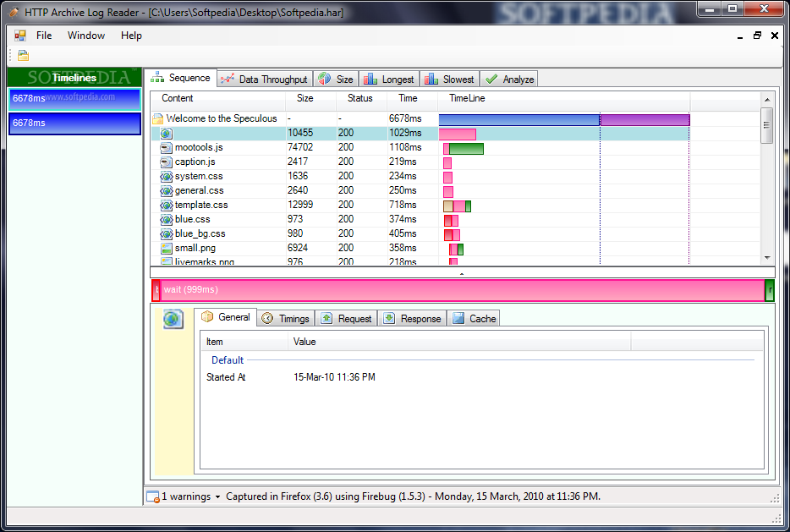
Task: Collapse the Default group header
Action: [228, 360]
